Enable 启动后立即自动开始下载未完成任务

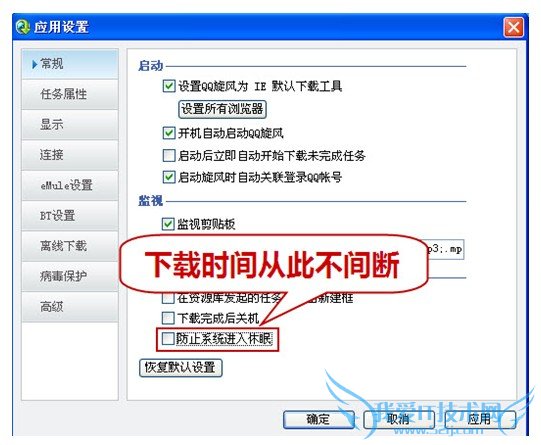click(x=169, y=156)
